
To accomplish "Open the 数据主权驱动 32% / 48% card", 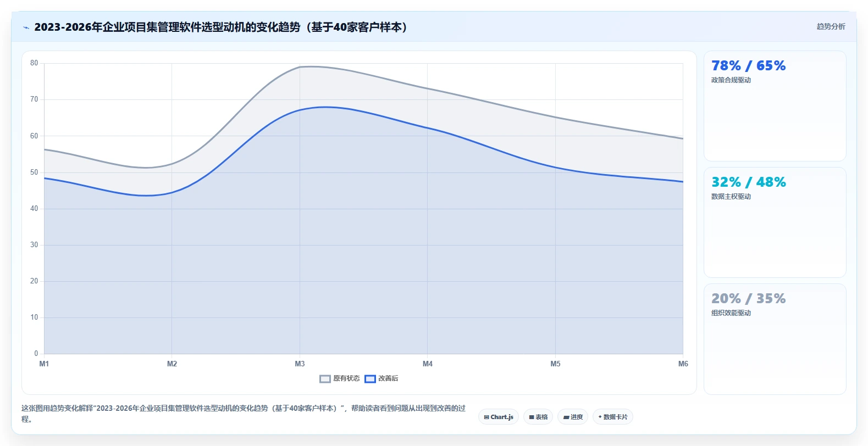I will (x=775, y=222).
